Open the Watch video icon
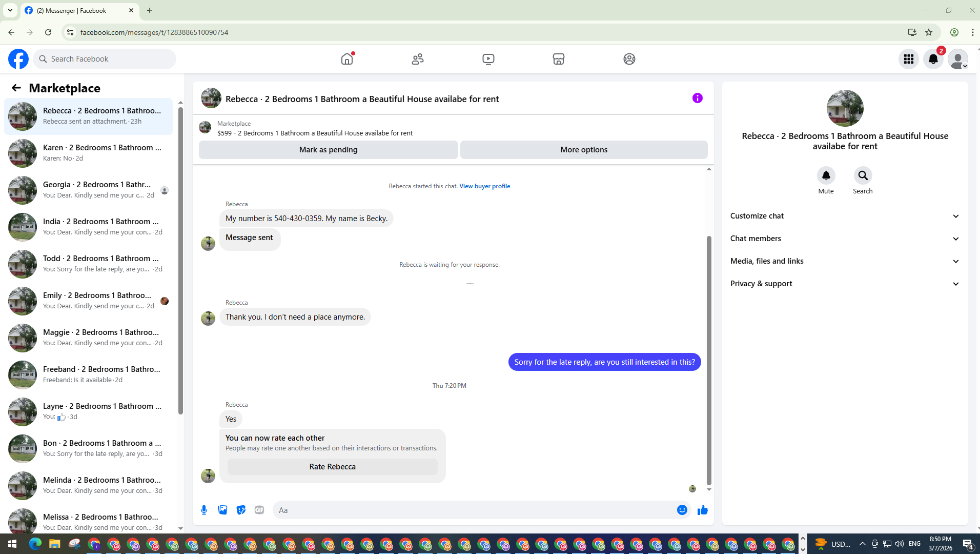The image size is (980, 554). [488, 59]
